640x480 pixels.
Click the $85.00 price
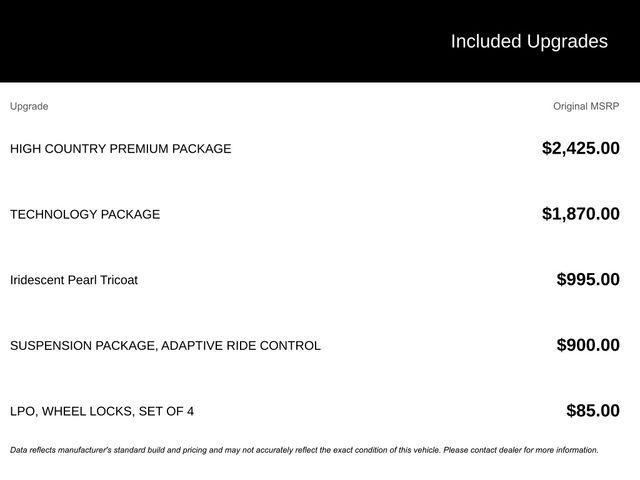(x=592, y=411)
